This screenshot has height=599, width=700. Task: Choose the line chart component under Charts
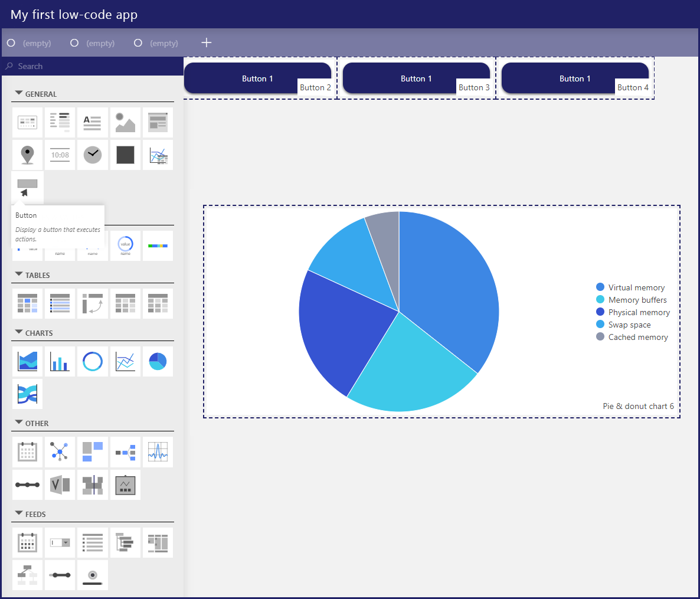point(126,362)
